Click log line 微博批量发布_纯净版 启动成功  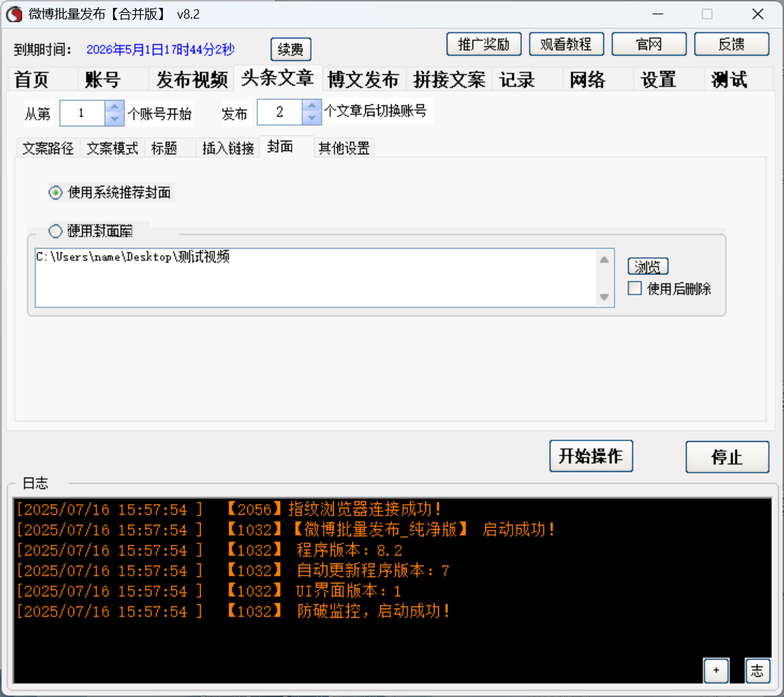287,530
